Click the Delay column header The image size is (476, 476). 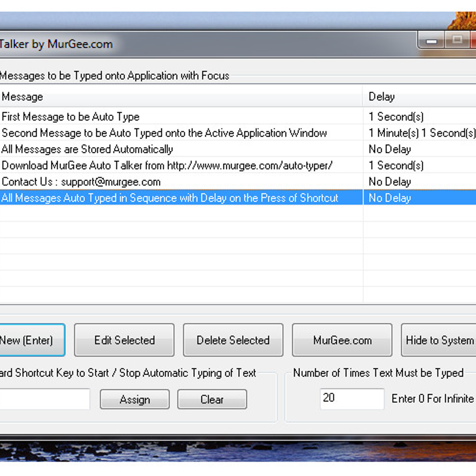419,97
